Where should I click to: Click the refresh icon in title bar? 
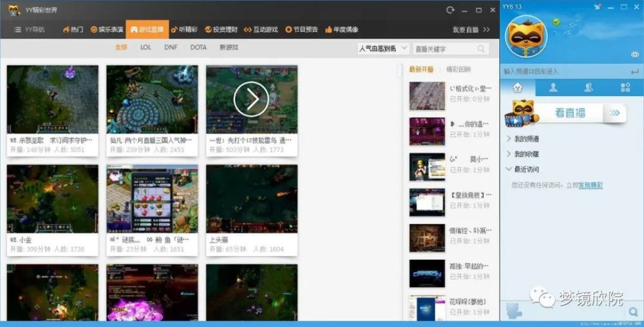click(x=451, y=10)
